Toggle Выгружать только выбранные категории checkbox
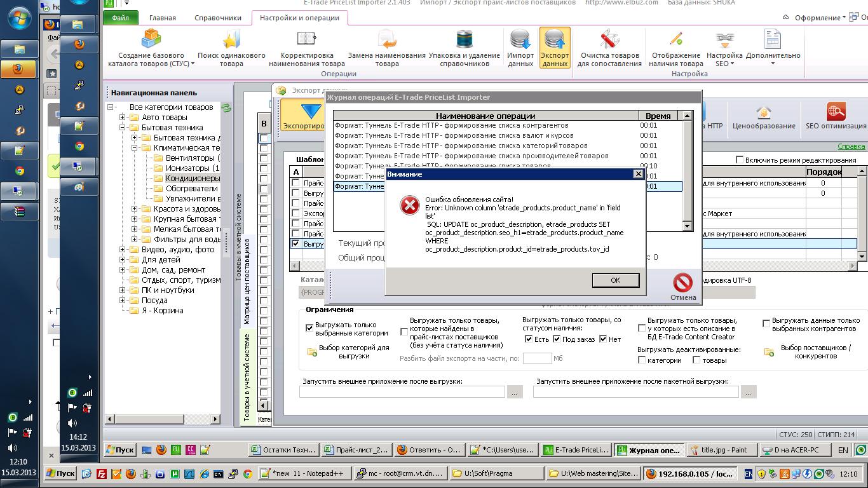868x488 pixels. tap(310, 329)
